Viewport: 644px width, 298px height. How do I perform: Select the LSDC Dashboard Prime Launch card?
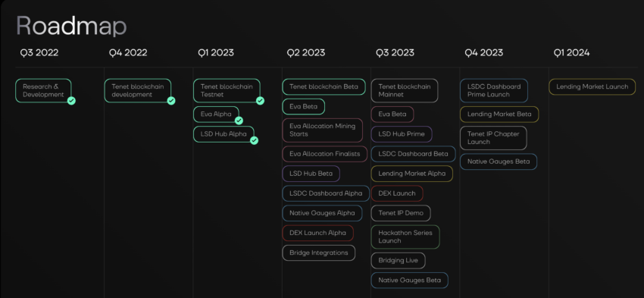[494, 90]
